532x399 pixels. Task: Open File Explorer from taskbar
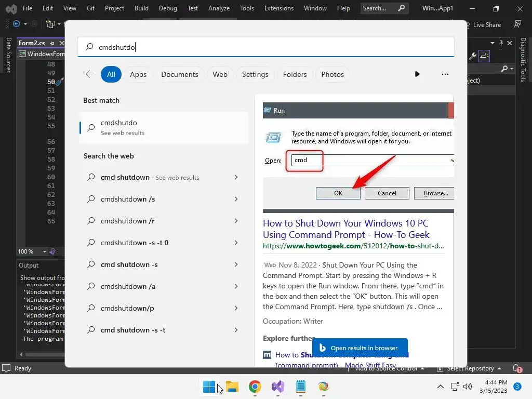[x=232, y=387]
